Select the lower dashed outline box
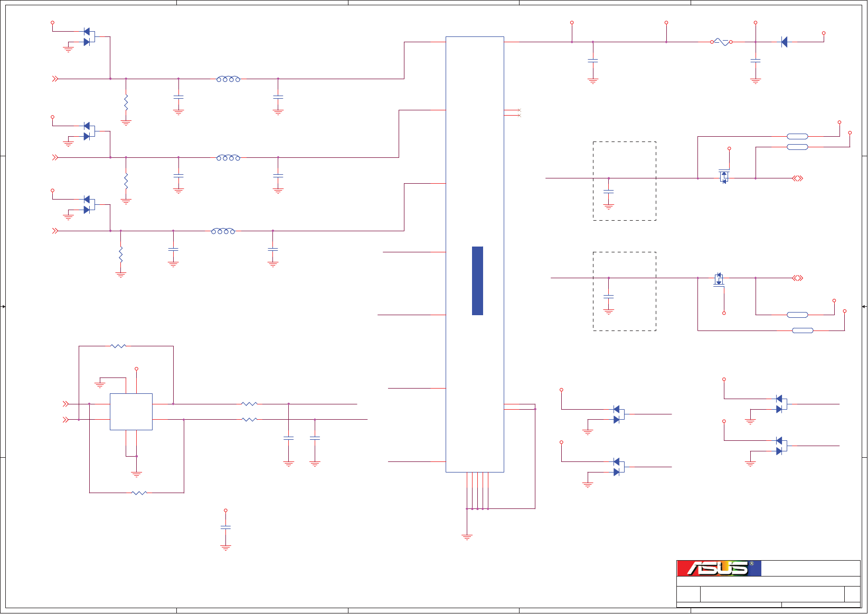 point(625,291)
